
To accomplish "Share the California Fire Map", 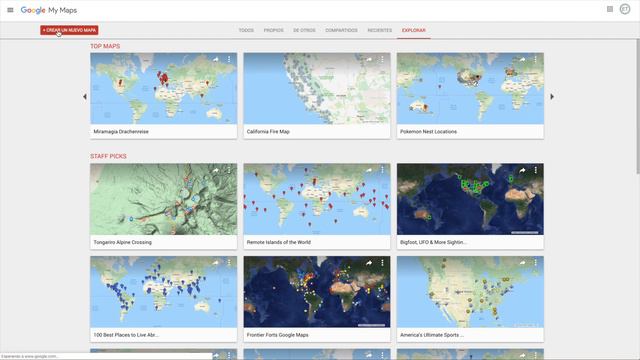I will (x=369, y=60).
